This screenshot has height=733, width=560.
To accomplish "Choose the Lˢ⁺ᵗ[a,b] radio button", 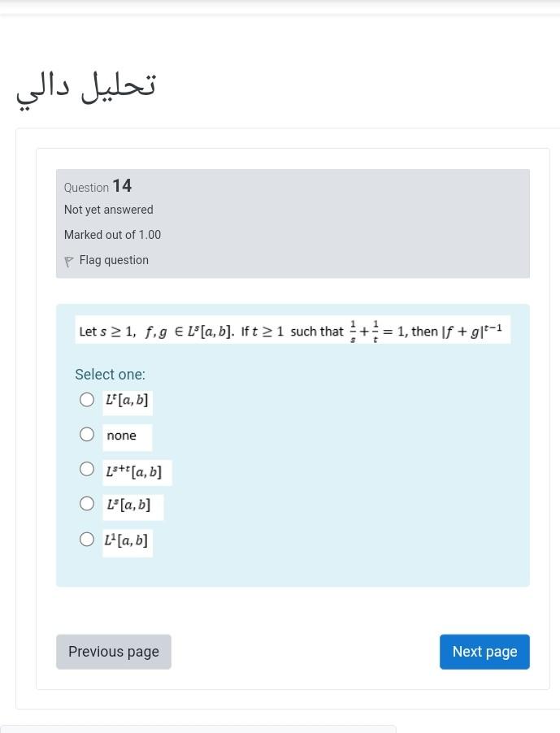I will click(x=86, y=469).
